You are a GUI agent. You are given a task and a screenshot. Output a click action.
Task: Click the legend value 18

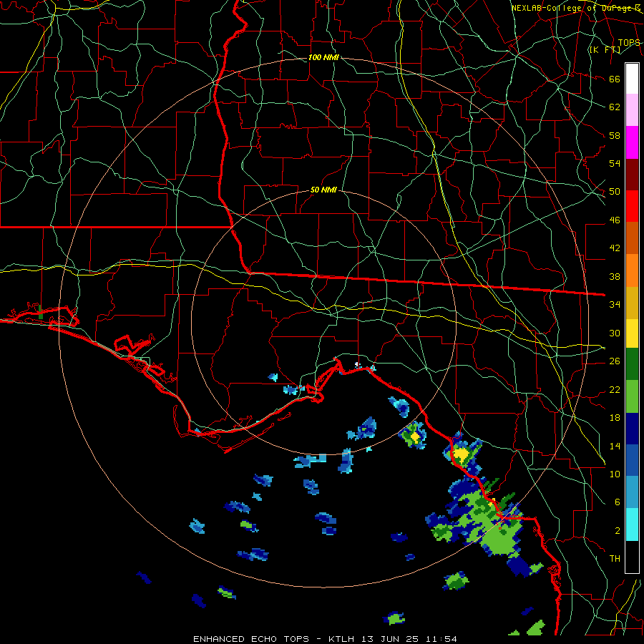pos(615,418)
